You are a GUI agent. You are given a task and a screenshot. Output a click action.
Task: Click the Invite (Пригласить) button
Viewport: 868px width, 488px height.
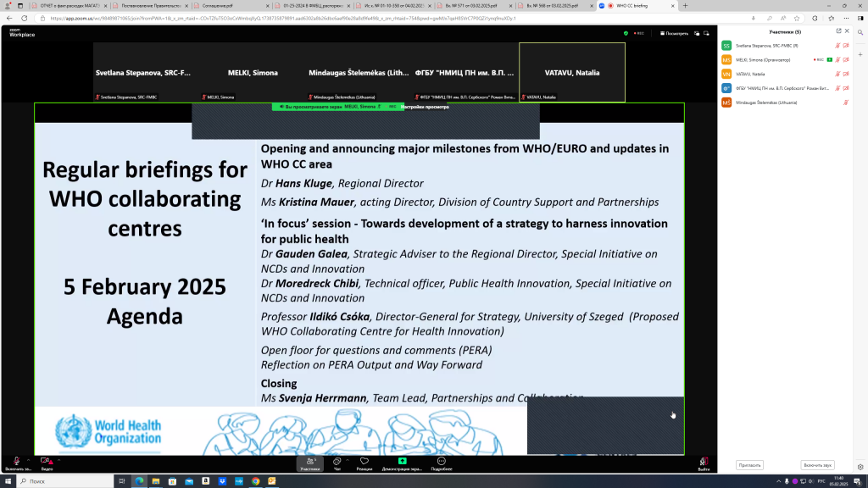[750, 465]
